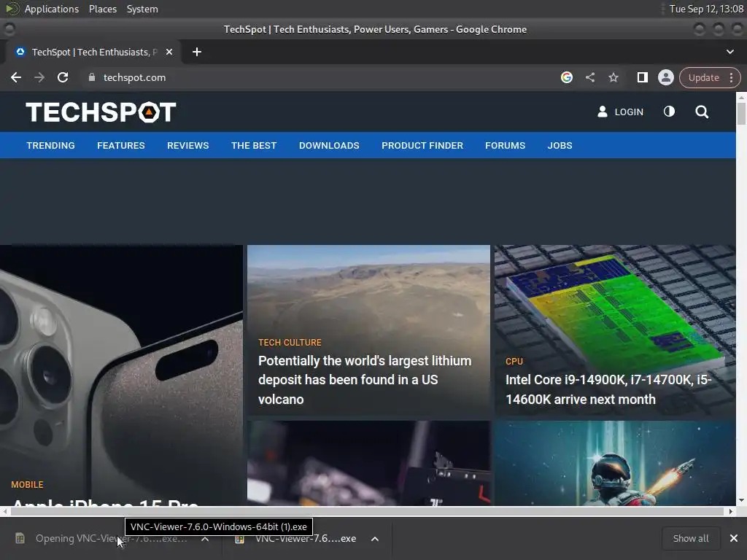Click the MOBILE category label
Screen dimensions: 747x560
pos(27,485)
